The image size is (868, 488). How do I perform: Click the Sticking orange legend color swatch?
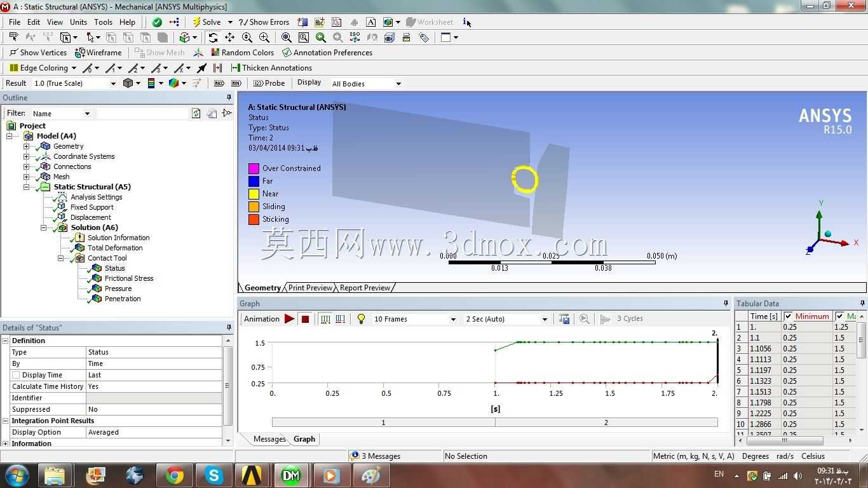[254, 219]
